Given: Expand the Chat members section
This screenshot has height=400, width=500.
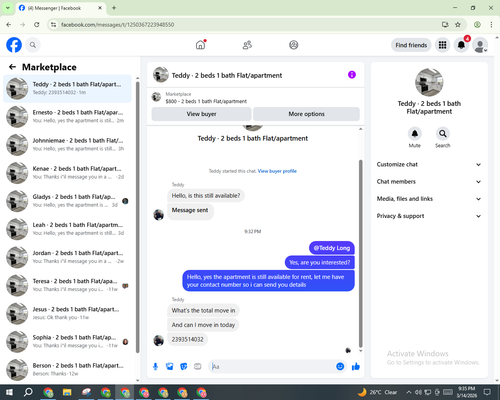Looking at the screenshot, I should pyautogui.click(x=429, y=182).
